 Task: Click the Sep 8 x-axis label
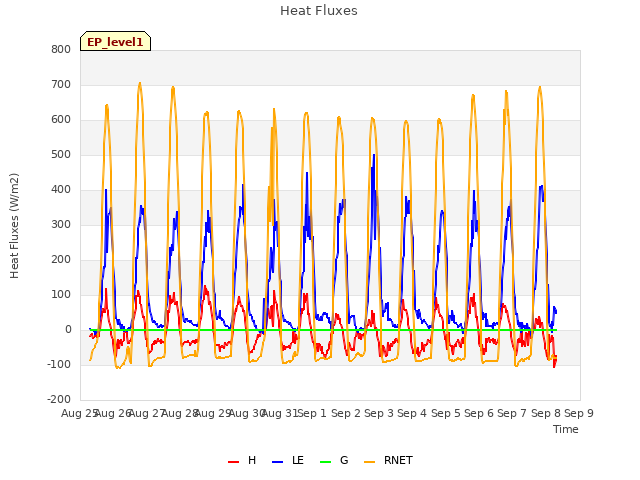point(546,413)
